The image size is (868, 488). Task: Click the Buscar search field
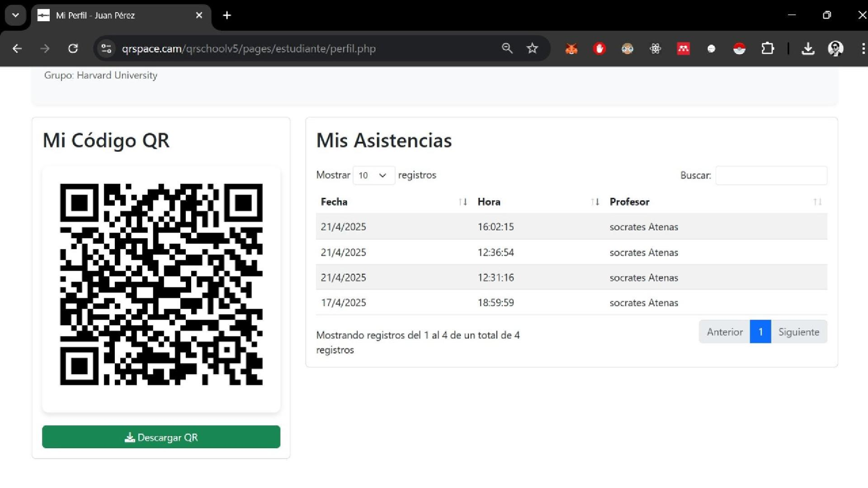point(771,175)
